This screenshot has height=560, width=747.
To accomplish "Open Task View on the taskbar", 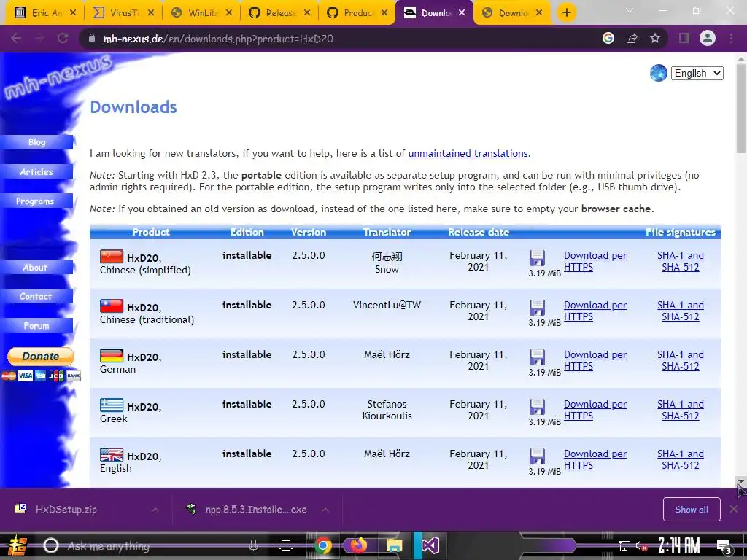I will coord(286,545).
